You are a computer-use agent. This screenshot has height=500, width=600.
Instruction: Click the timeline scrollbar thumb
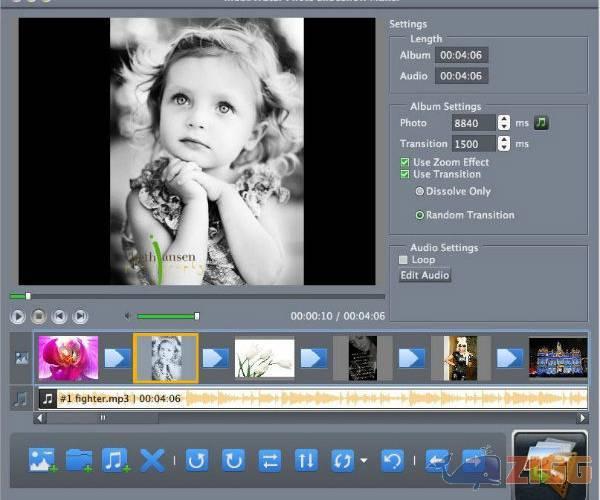point(103,418)
